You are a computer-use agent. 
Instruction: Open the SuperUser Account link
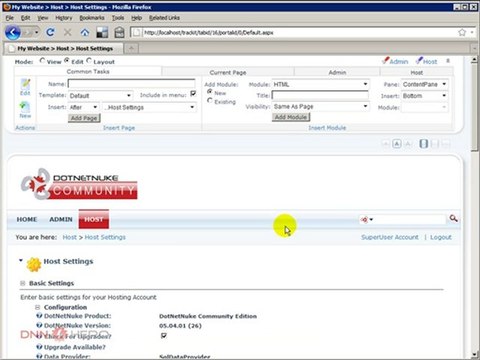pyautogui.click(x=390, y=237)
